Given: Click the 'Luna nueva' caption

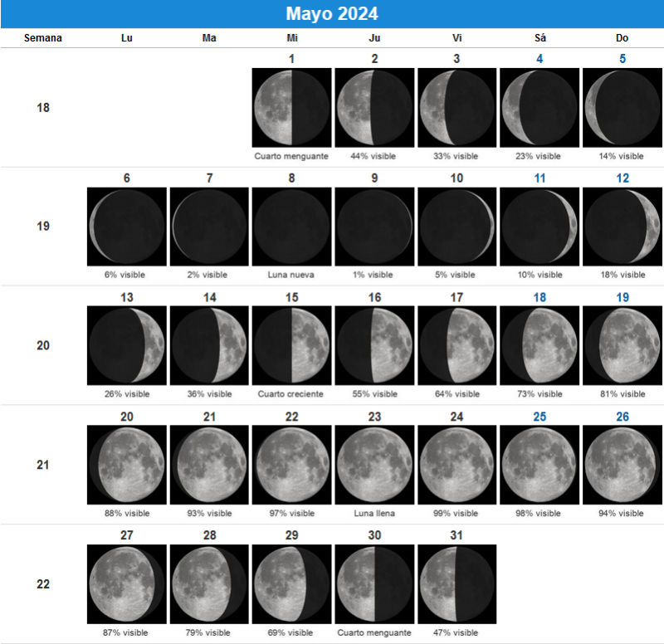Looking at the screenshot, I should coord(291,275).
